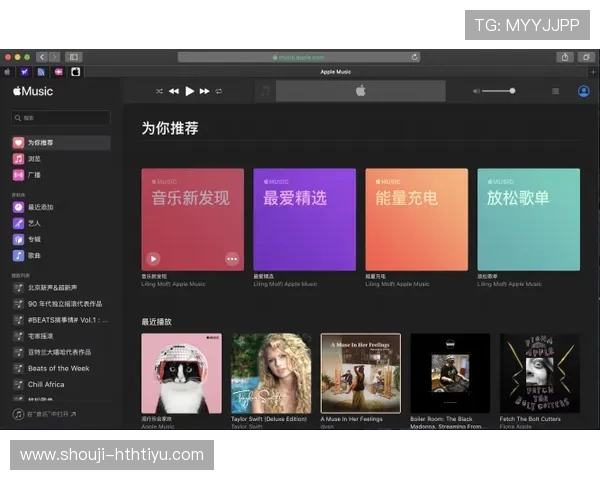Click the sidebar search field
The width and height of the screenshot is (600, 480).
point(61,118)
